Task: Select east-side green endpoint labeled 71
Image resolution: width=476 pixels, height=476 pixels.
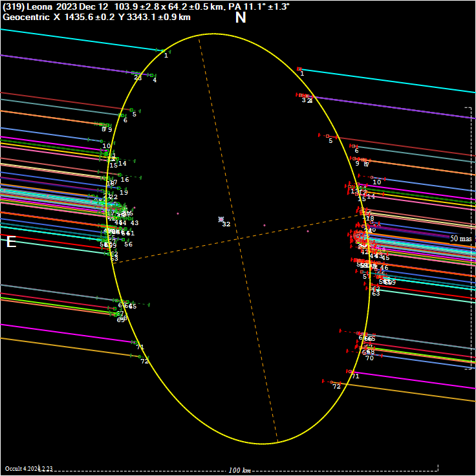Action: (135, 342)
